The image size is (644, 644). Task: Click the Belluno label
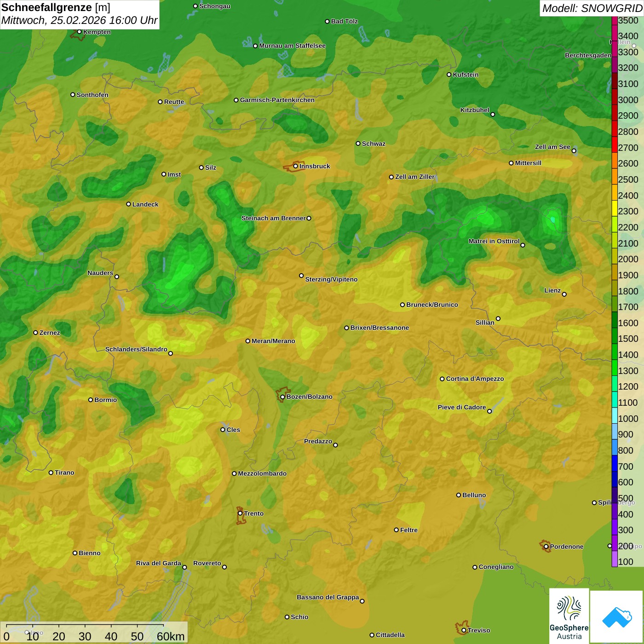pos(474,495)
